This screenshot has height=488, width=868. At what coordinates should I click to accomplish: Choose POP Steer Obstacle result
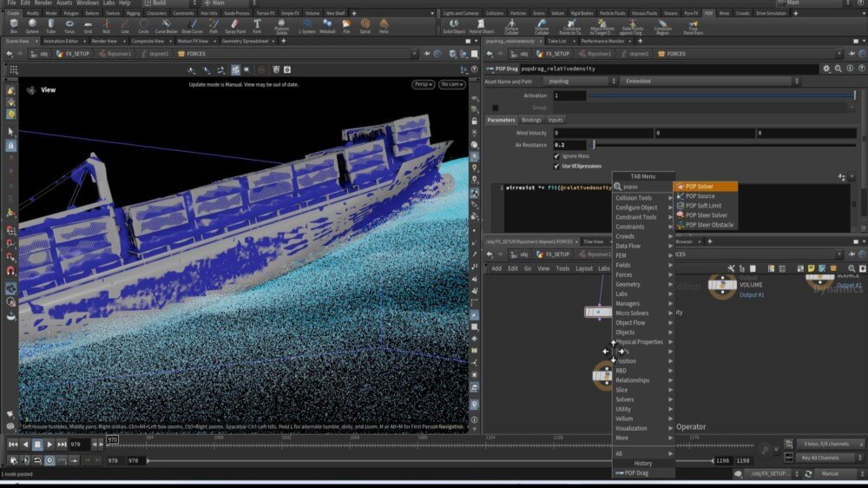point(705,225)
